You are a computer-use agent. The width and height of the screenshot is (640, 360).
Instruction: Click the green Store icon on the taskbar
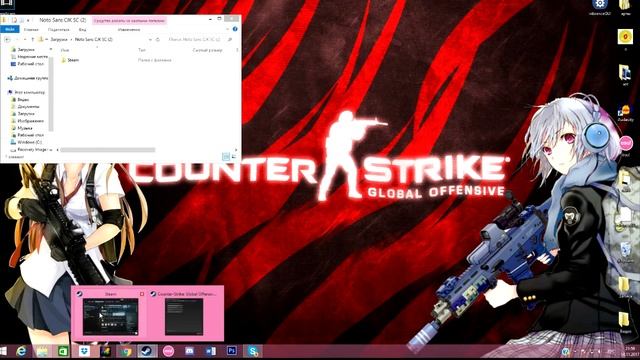pos(63,351)
